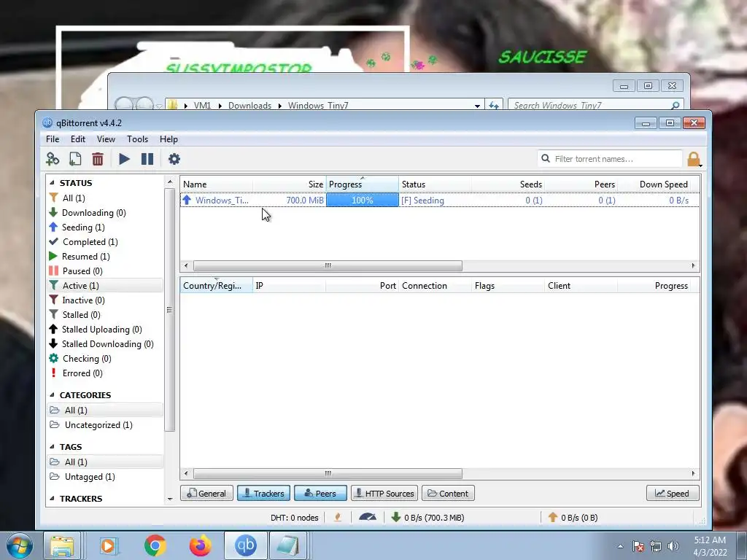This screenshot has height=560, width=747.
Task: Switch to the Content tab
Action: click(448, 494)
